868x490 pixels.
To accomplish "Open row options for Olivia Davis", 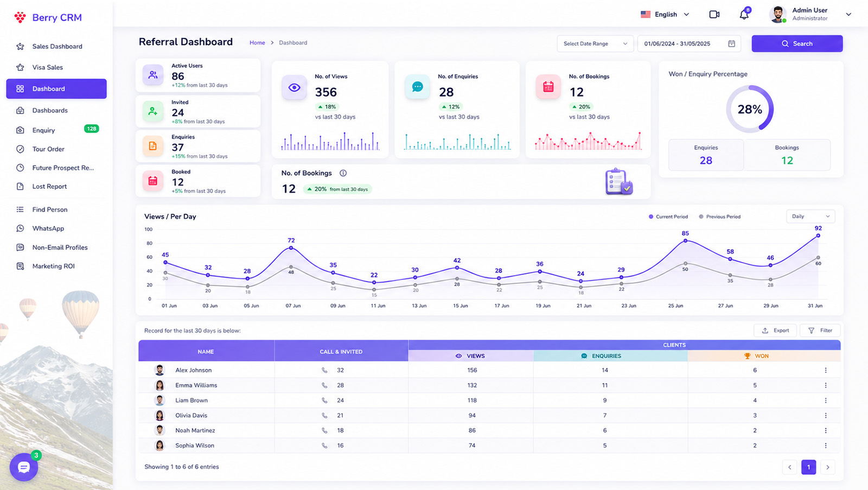I will click(x=826, y=416).
